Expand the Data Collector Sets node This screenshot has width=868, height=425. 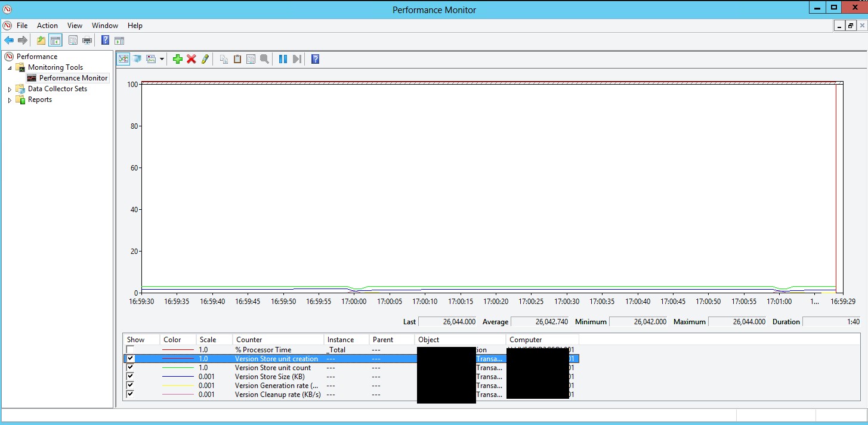pos(9,88)
